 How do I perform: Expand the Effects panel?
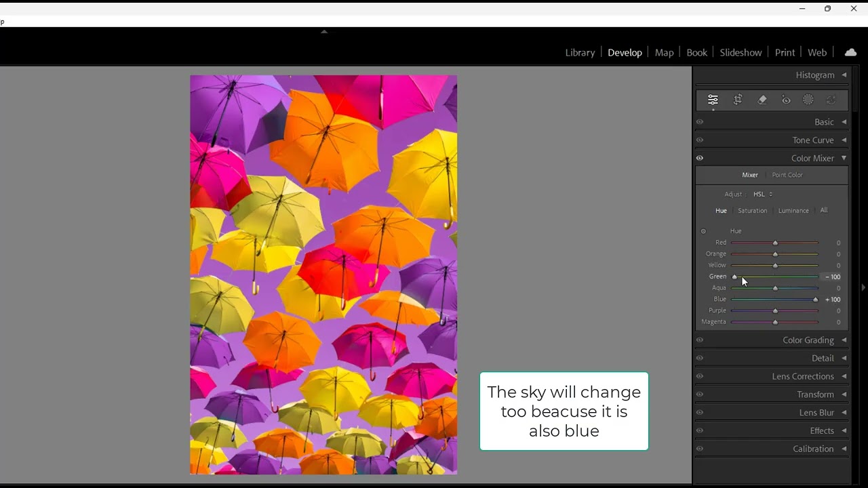point(844,430)
